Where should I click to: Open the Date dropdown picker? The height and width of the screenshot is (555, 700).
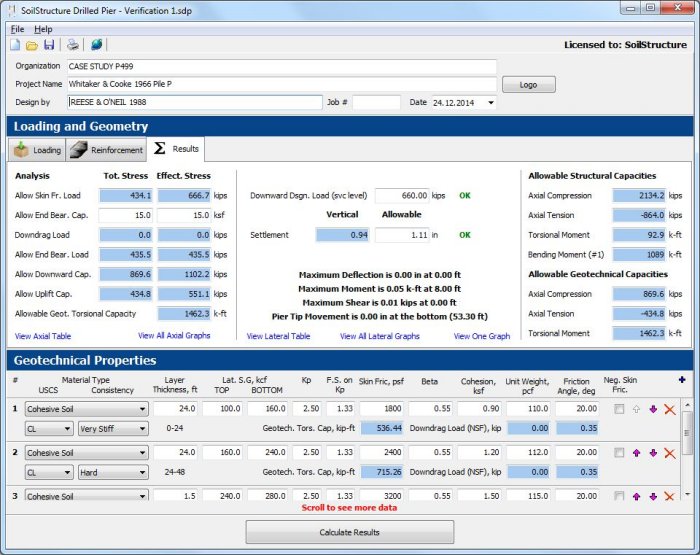(x=490, y=103)
